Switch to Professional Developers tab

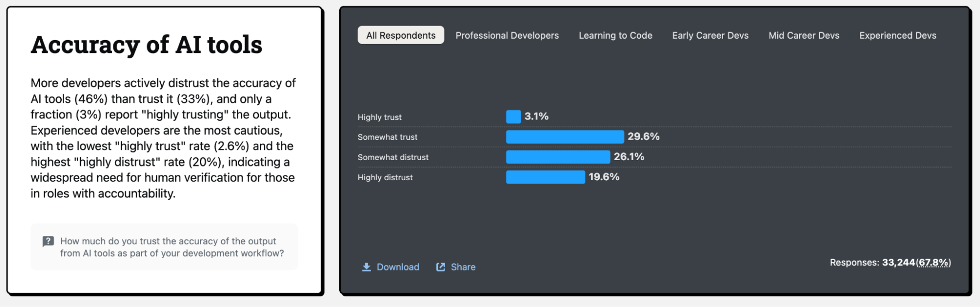pyautogui.click(x=507, y=35)
